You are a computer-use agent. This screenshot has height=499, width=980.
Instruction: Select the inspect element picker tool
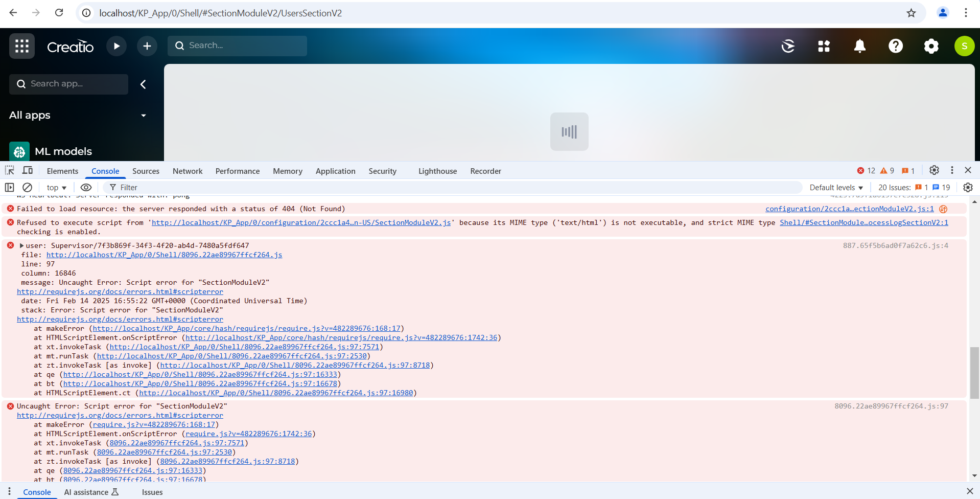tap(10, 171)
